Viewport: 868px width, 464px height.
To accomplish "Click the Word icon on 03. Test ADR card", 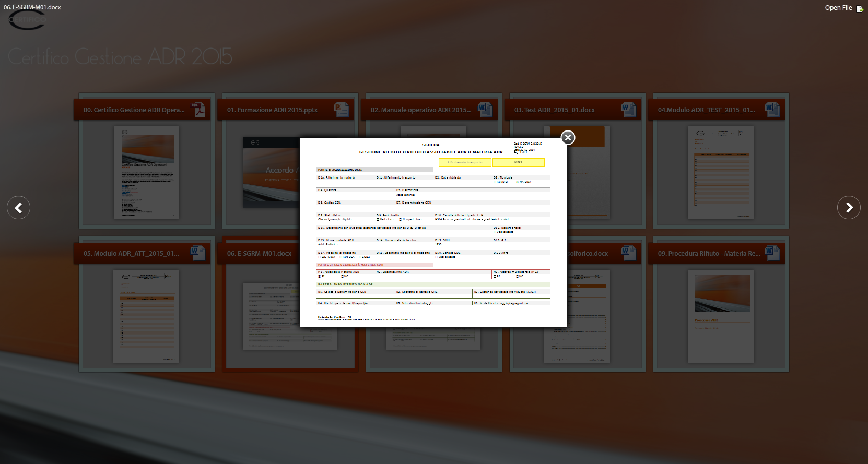I will click(628, 110).
